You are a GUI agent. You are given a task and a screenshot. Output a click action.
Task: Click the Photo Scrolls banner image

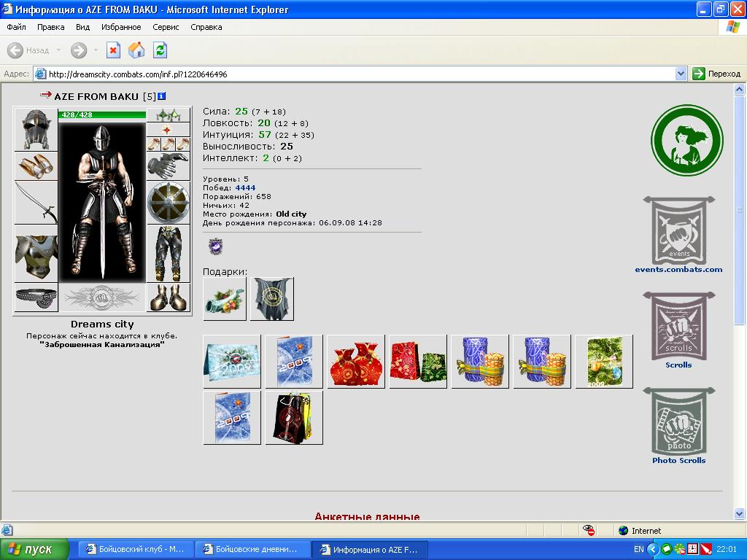click(x=679, y=422)
